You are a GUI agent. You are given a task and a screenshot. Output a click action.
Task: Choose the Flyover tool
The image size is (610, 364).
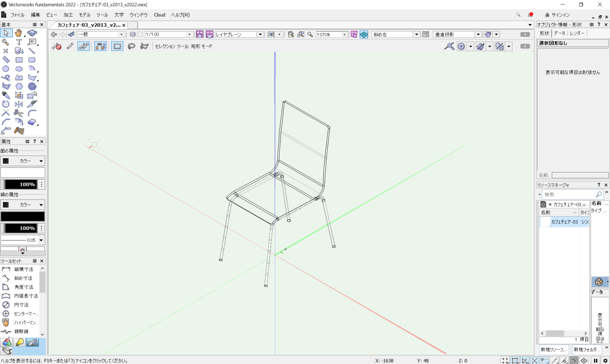(x=32, y=33)
